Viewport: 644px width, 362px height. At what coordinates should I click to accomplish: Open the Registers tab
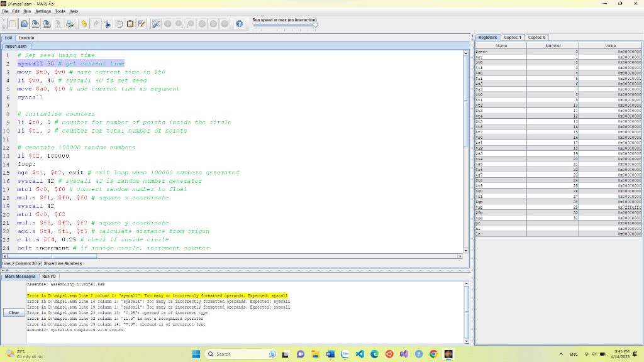click(x=487, y=37)
